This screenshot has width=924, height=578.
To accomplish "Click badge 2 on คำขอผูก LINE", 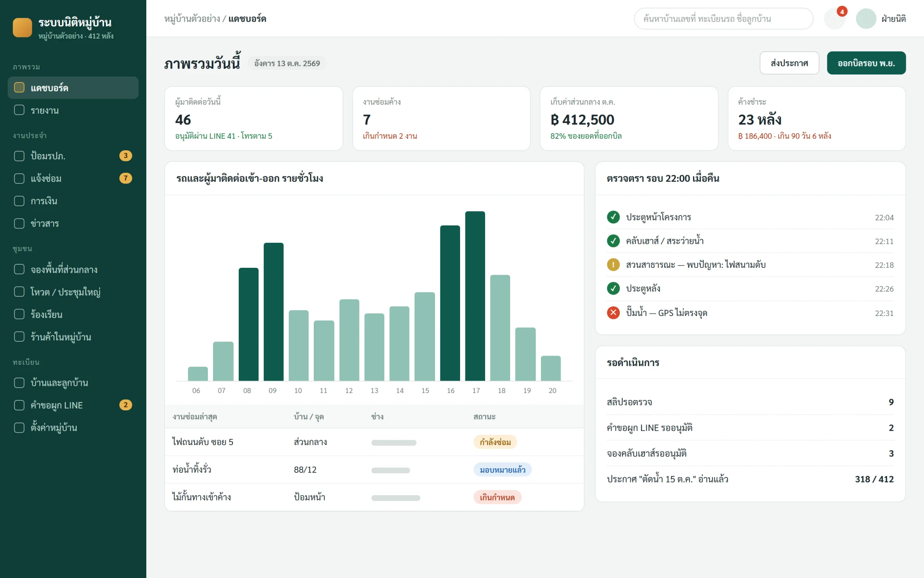I will click(x=126, y=405).
